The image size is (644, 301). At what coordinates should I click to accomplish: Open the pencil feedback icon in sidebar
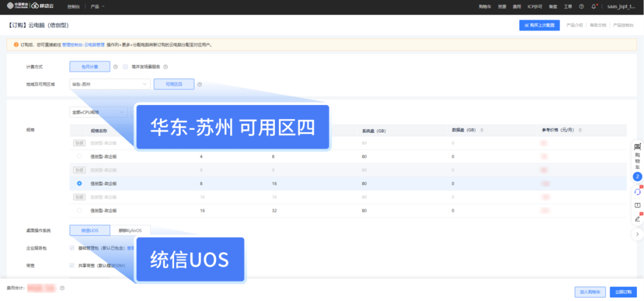coord(637,219)
